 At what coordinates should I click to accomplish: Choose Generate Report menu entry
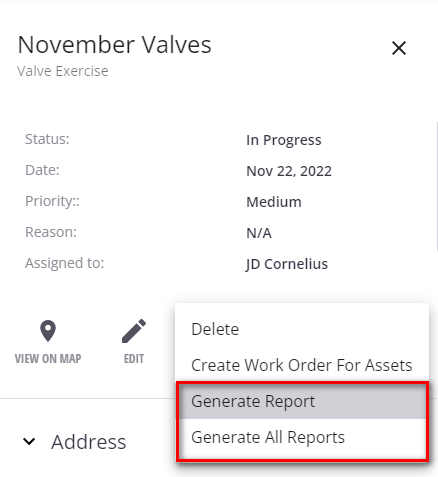point(302,401)
